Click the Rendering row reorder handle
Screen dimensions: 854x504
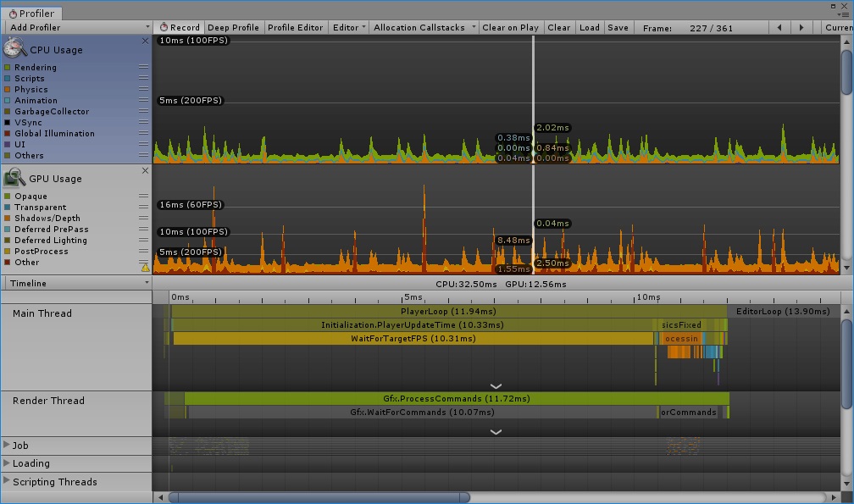[143, 67]
